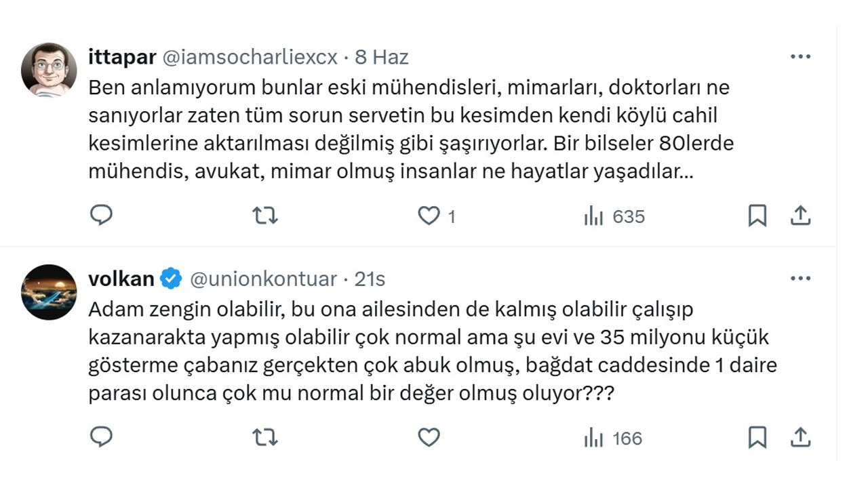The width and height of the screenshot is (868, 488).
Task: Share volkan's tweet via the share icon
Action: point(801,438)
